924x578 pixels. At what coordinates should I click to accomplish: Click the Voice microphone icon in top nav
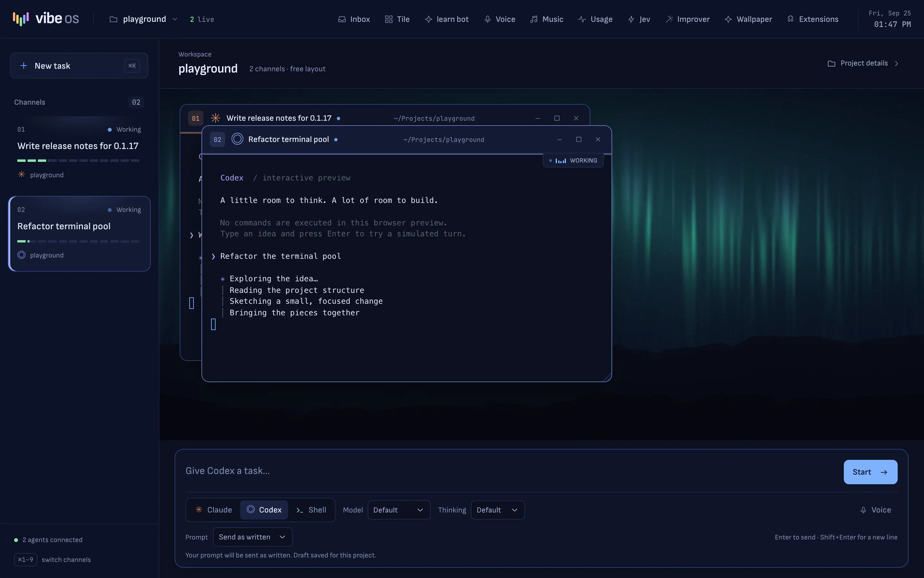(488, 19)
